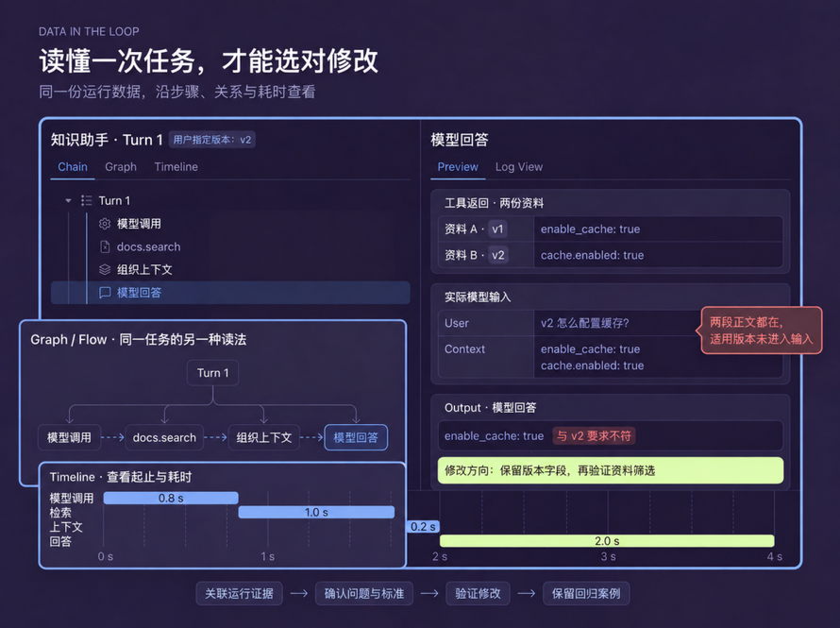Image resolution: width=840 pixels, height=628 pixels.
Task: Click the highlighted 模型回答 graph node
Action: [x=356, y=438]
